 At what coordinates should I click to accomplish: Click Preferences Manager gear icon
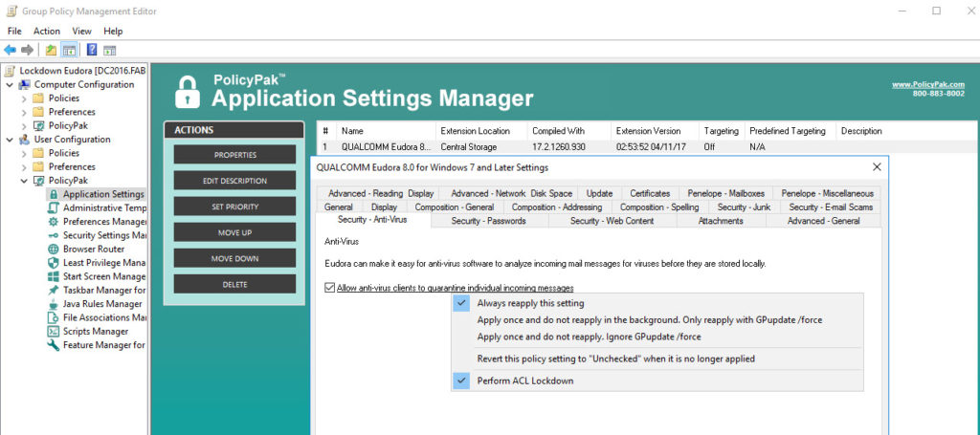coord(54,222)
